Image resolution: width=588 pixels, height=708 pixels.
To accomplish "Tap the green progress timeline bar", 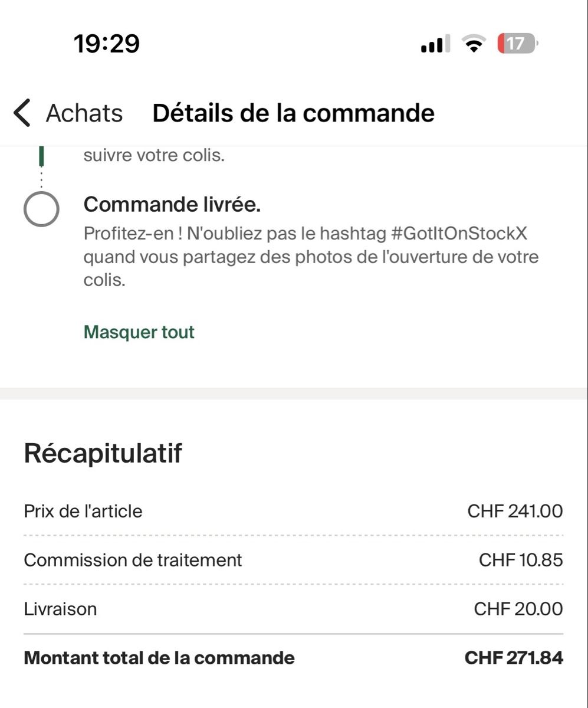I will pos(41,157).
